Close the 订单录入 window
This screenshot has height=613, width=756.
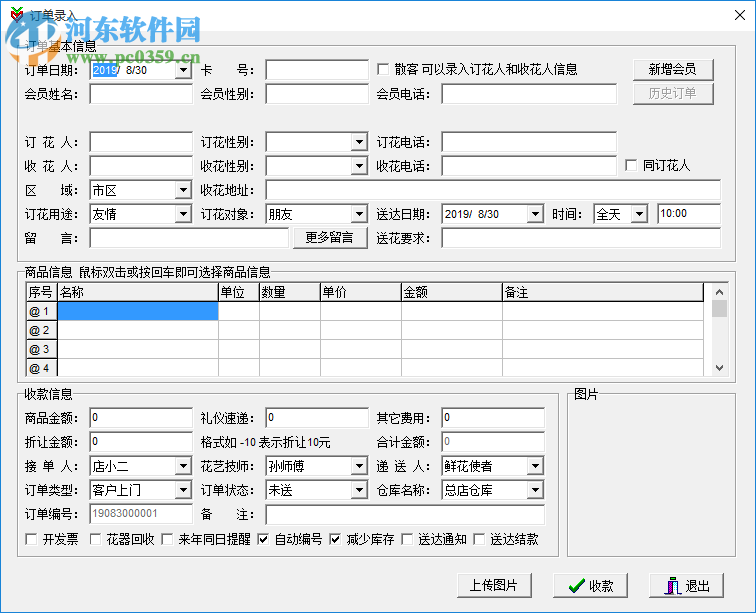coord(740,15)
